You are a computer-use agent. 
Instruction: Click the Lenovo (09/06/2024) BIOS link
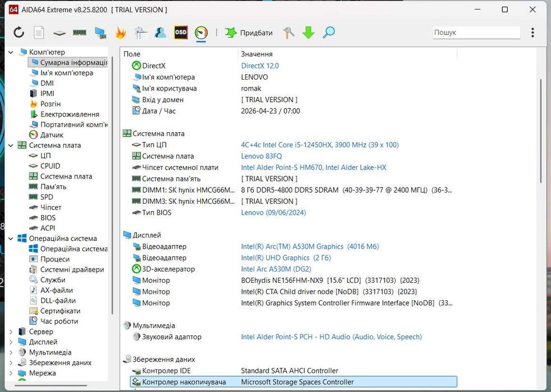click(x=274, y=213)
